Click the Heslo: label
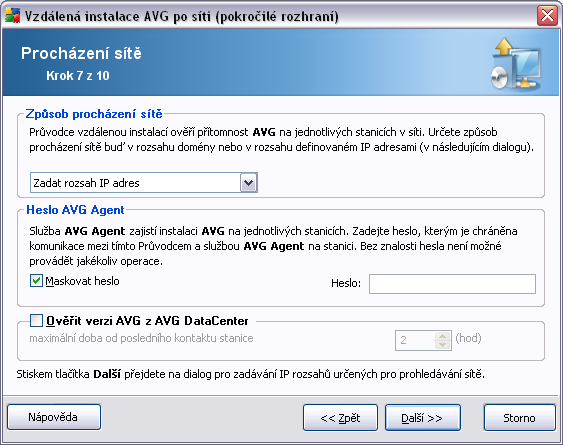Screen dimensions: 563x445 (346, 283)
